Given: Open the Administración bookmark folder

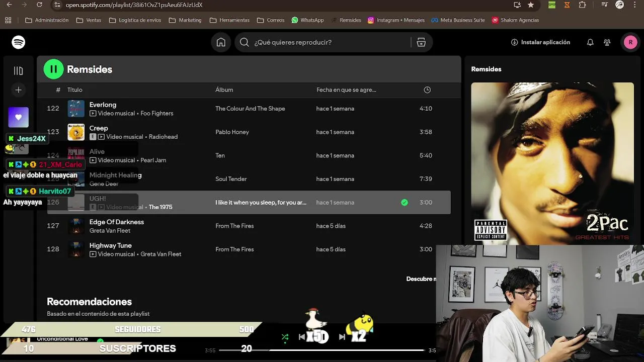Looking at the screenshot, I should click(x=47, y=20).
